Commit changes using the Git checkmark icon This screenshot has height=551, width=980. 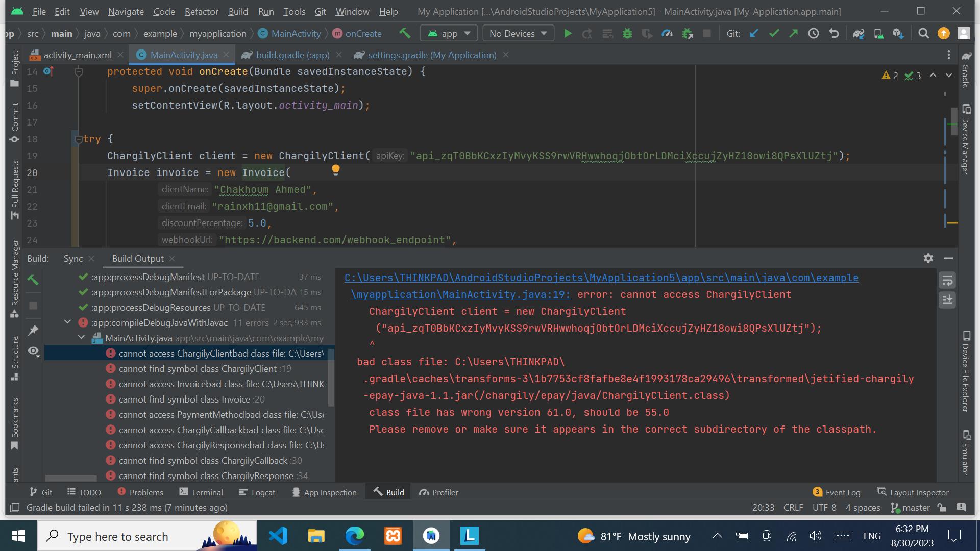774,33
